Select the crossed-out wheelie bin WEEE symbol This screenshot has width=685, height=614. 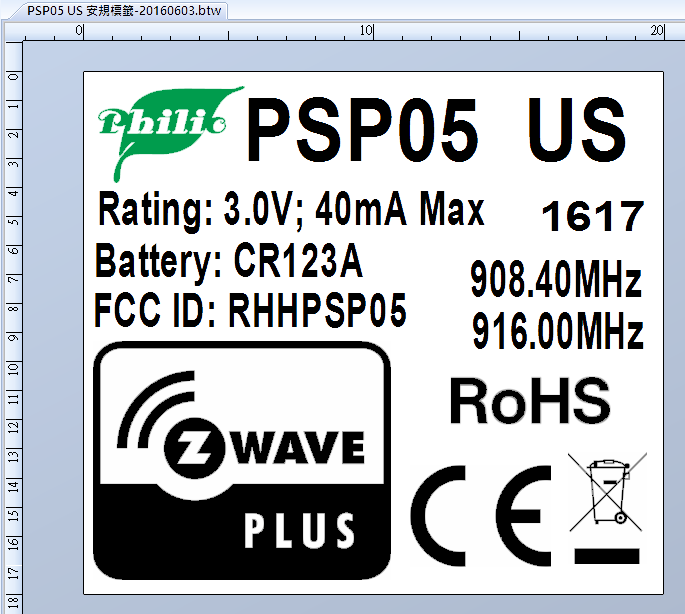608,508
